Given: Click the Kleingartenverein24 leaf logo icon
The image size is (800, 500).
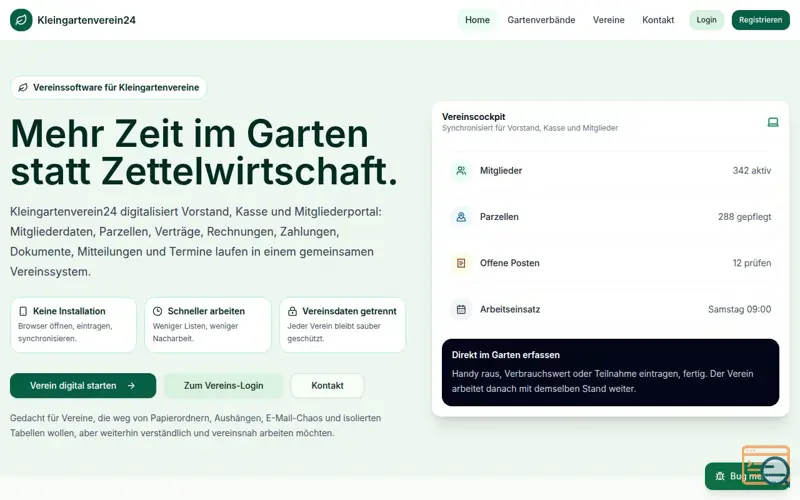Looking at the screenshot, I should point(21,20).
